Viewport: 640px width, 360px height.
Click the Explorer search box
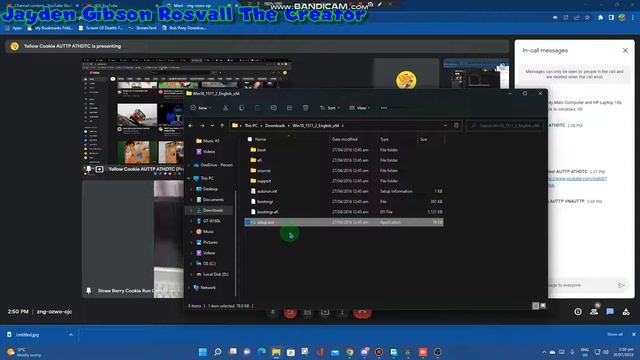[506, 126]
